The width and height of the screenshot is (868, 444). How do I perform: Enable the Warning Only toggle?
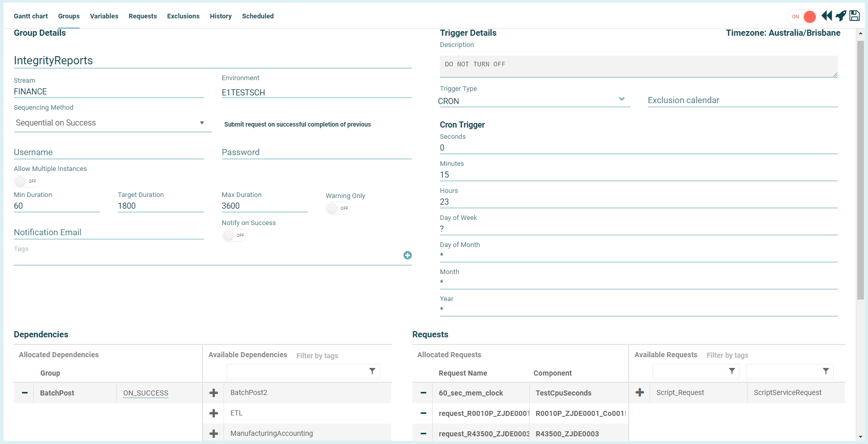(x=338, y=208)
